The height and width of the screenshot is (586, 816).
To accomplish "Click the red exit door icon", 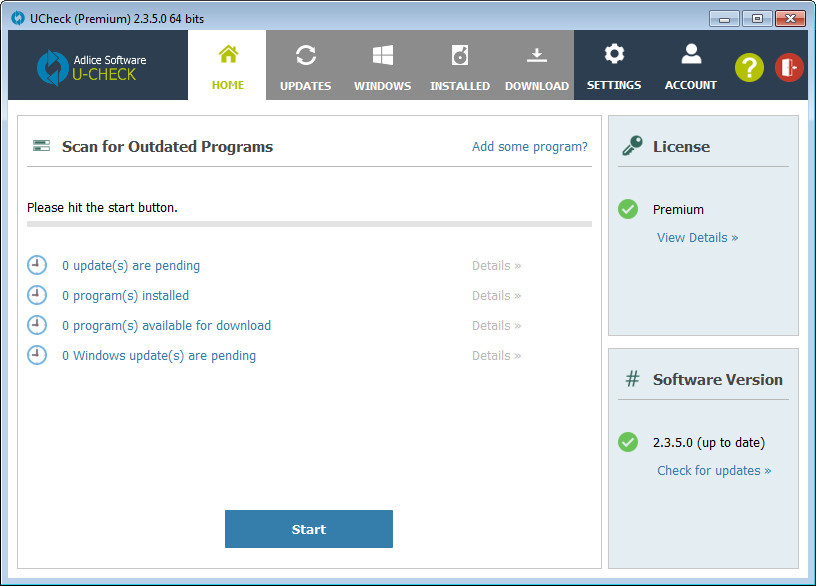I will coord(789,68).
